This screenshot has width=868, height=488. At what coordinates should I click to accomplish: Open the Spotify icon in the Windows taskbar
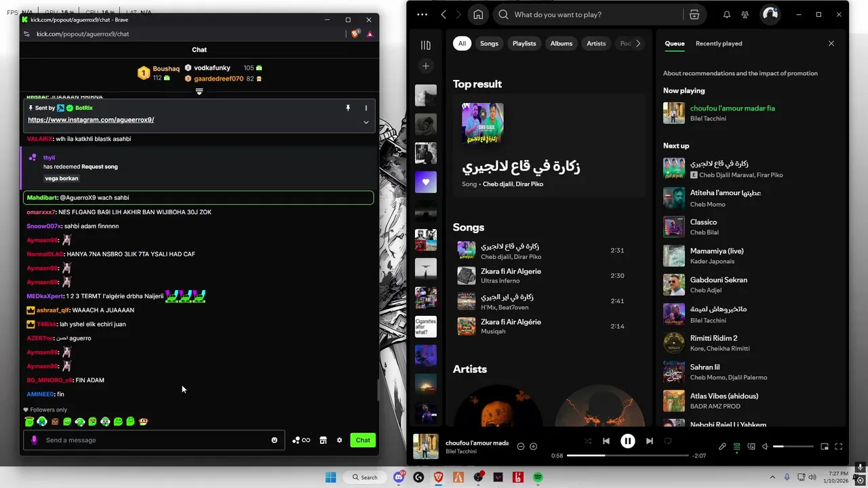538,477
